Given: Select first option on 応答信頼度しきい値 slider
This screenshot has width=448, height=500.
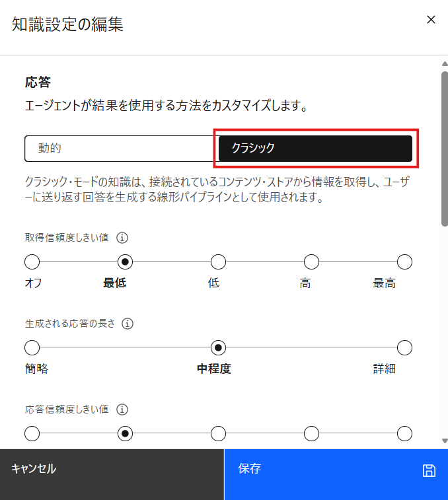Looking at the screenshot, I should (x=32, y=434).
